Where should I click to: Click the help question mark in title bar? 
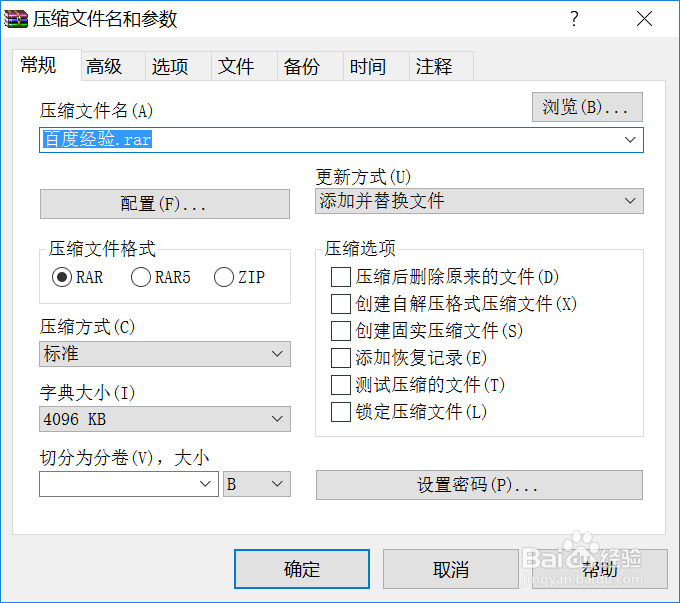[574, 19]
